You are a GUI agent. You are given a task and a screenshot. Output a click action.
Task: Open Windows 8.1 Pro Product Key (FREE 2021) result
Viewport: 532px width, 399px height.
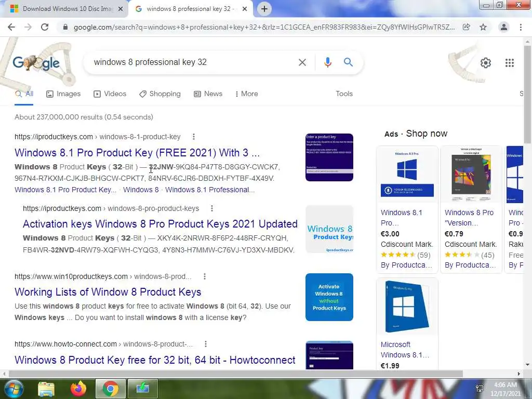click(x=137, y=153)
